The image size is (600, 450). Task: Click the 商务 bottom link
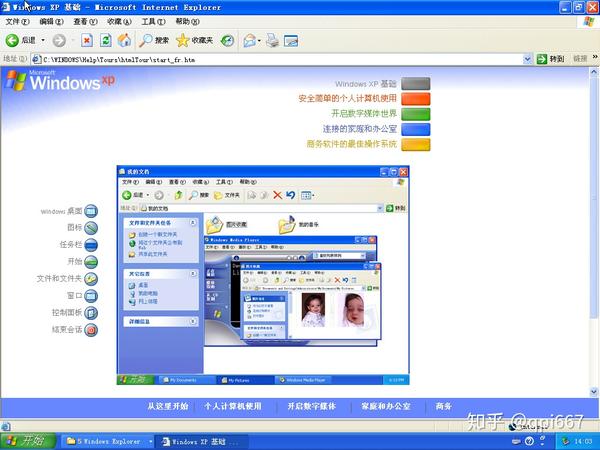(443, 406)
